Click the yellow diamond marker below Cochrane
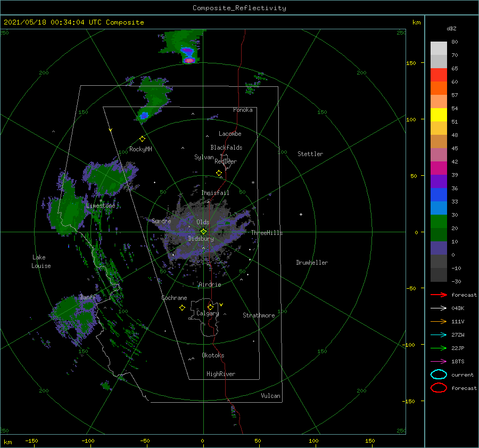Screen dimensions: 479x448 182,308
